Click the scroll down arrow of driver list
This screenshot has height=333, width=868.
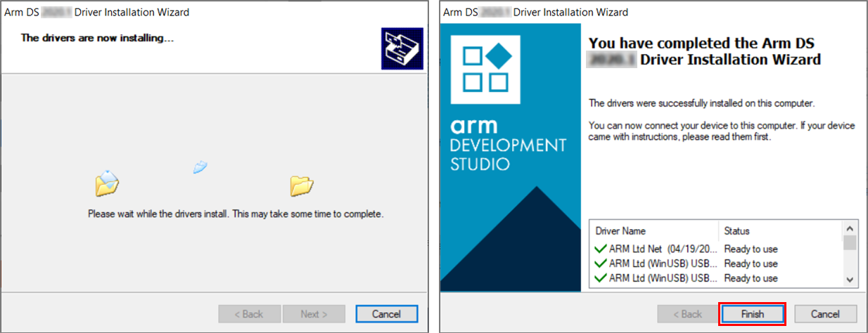tap(850, 280)
